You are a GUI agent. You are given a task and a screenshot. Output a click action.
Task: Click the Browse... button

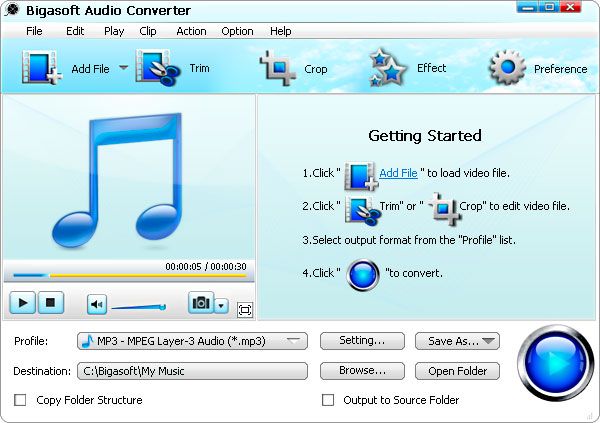pyautogui.click(x=362, y=371)
